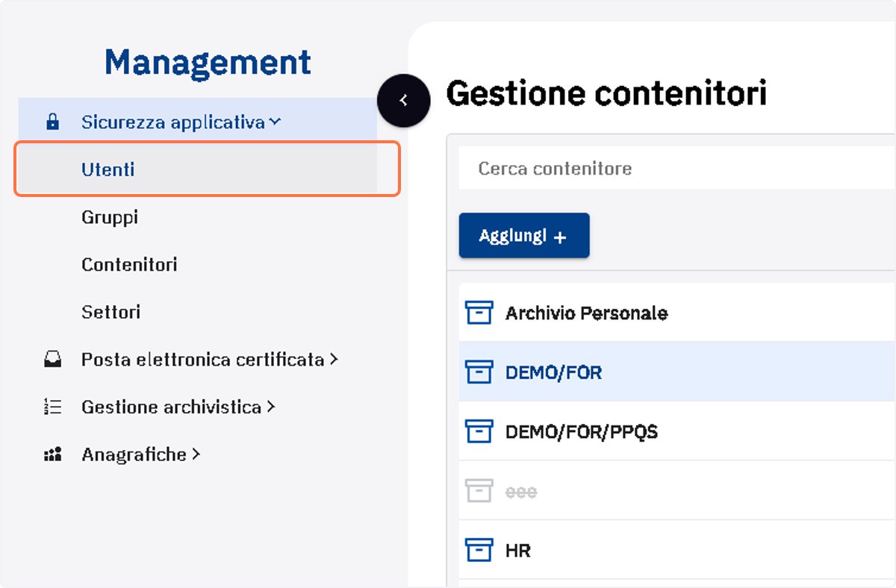Select the Gestione archivistica label
This screenshot has width=896, height=588.
coord(172,407)
